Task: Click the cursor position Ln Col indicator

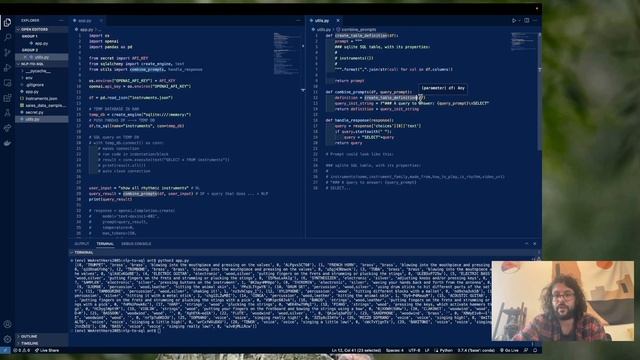Action: click(x=356, y=350)
